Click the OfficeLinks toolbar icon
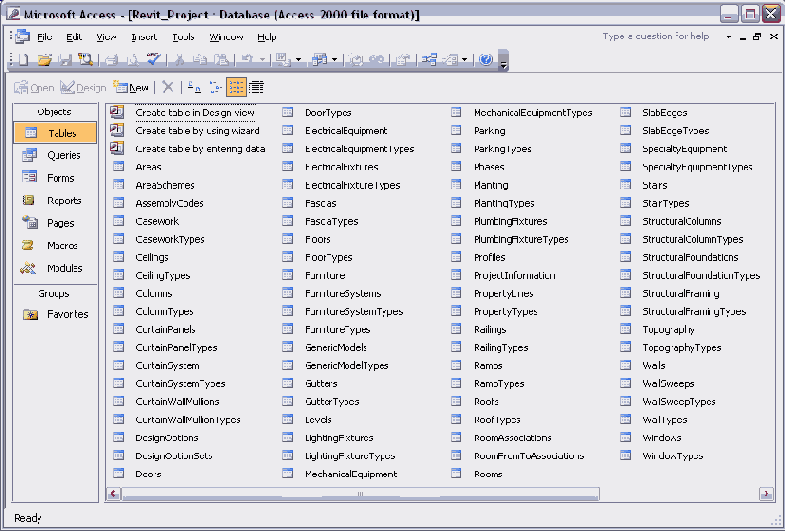 (283, 60)
